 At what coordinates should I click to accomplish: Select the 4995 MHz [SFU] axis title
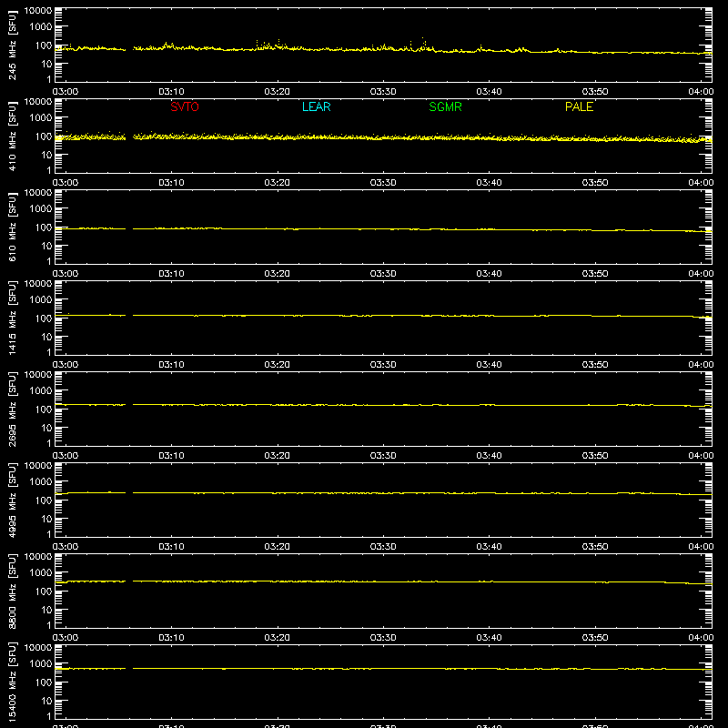(13, 500)
